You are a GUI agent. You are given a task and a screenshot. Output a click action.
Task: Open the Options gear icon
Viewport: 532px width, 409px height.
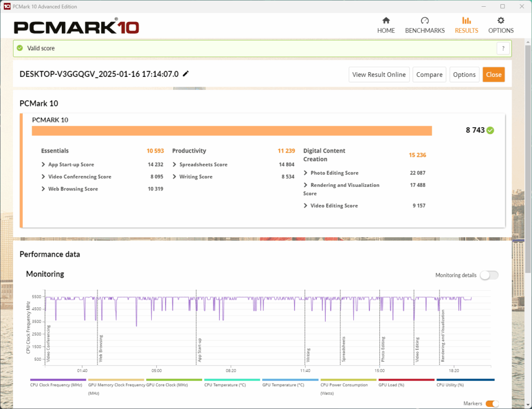point(501,20)
